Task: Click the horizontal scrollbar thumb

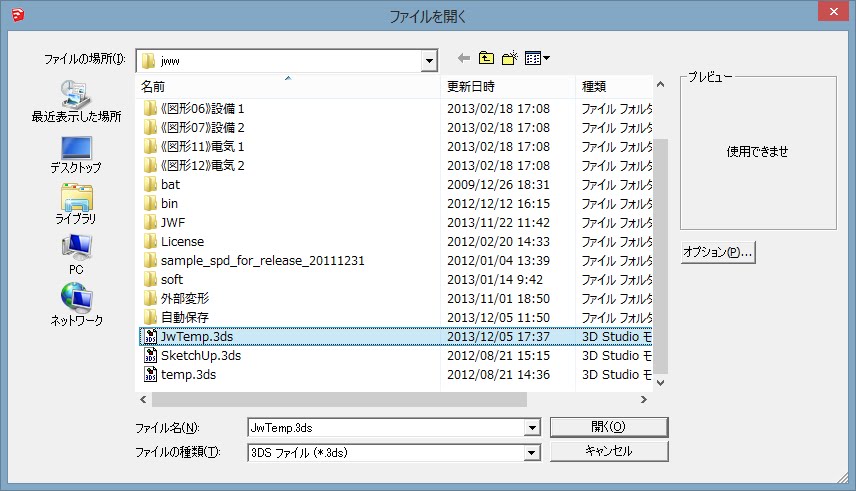Action: (339, 400)
